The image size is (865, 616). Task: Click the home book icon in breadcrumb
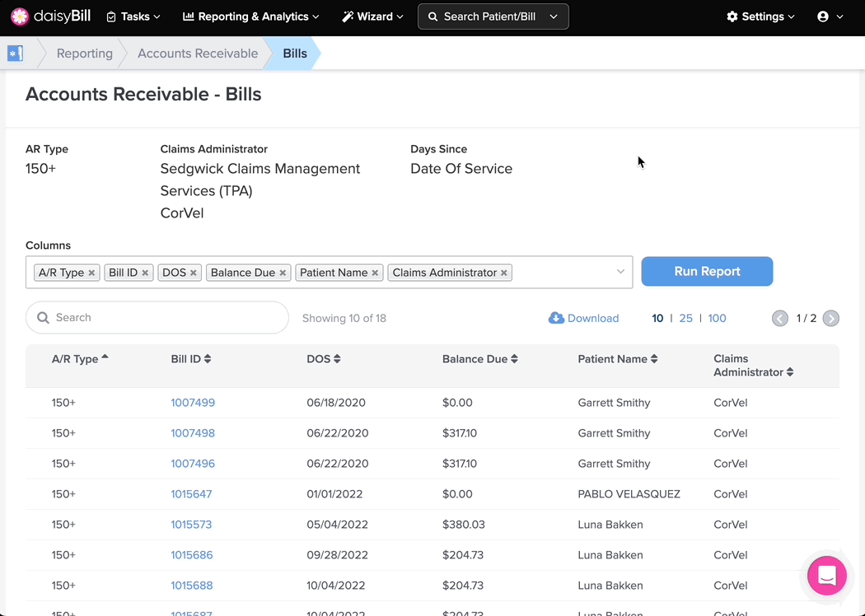(15, 54)
